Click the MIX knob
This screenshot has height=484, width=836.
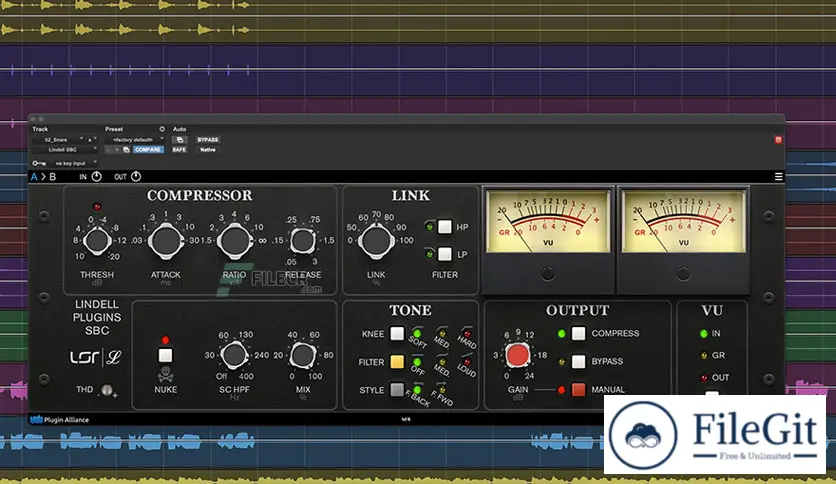(303, 355)
